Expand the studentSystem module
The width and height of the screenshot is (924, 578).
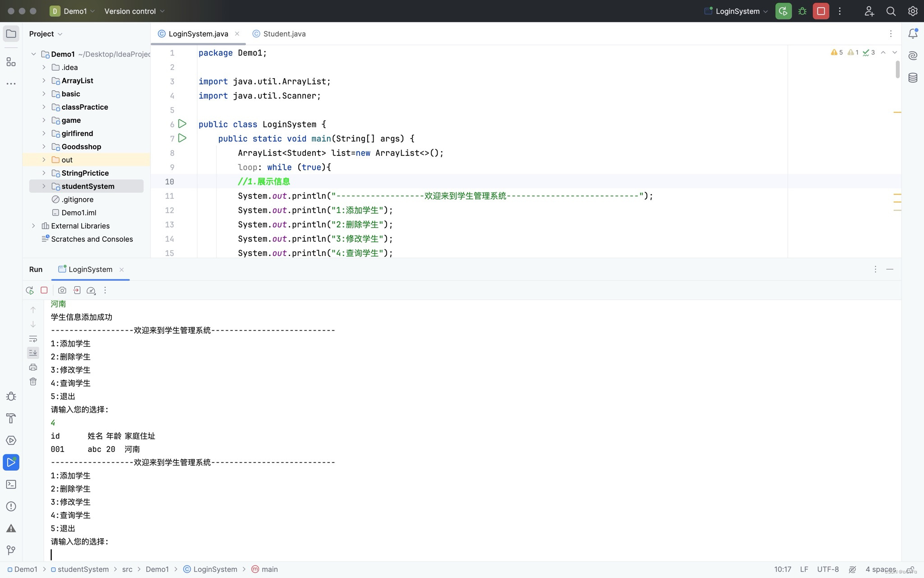point(44,186)
